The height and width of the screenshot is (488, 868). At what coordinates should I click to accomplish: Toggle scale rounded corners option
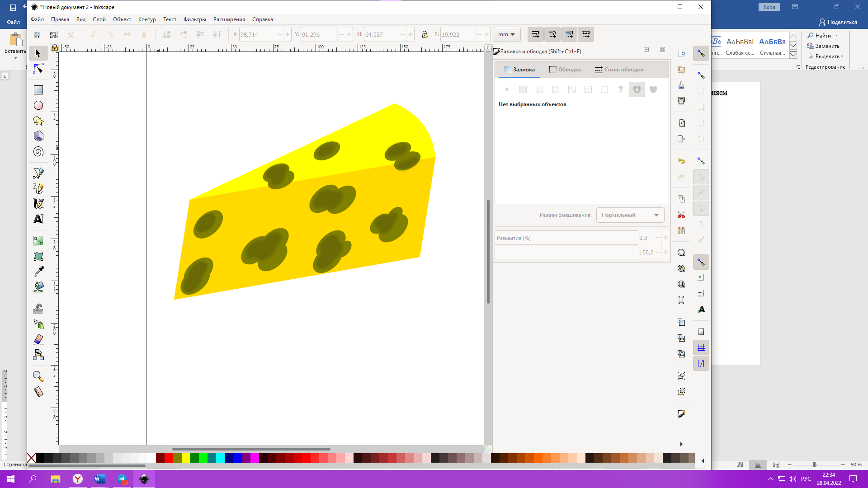552,34
